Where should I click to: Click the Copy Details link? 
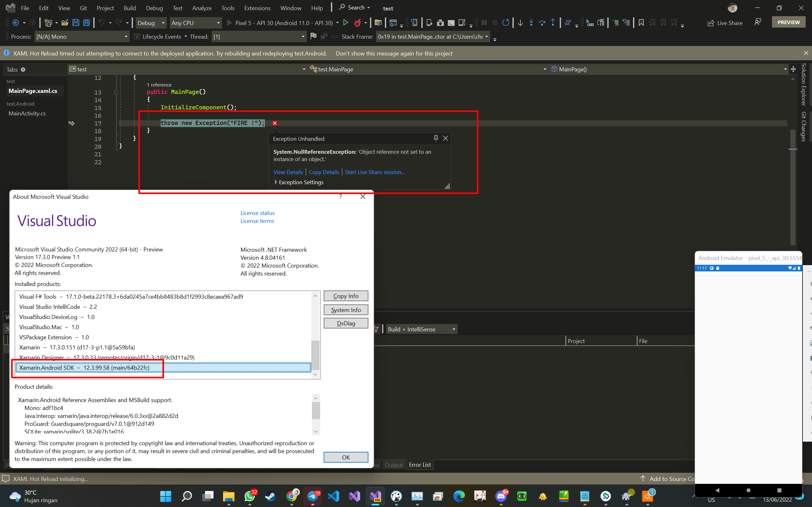324,172
